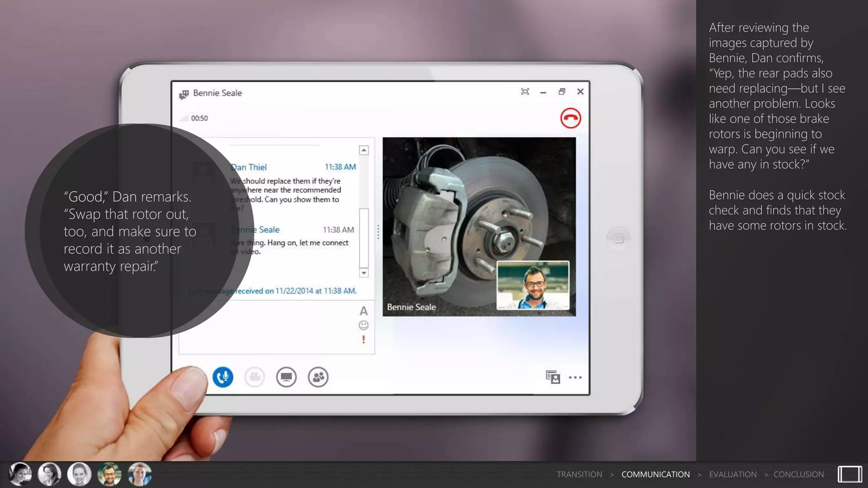Toggle the video camera button
The image size is (868, 488).
[255, 377]
